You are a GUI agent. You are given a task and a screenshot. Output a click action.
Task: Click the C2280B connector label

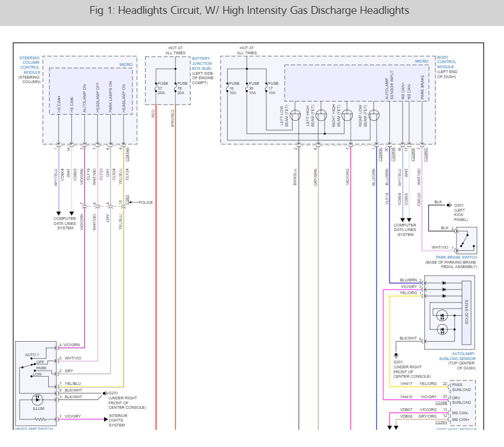pos(393,155)
